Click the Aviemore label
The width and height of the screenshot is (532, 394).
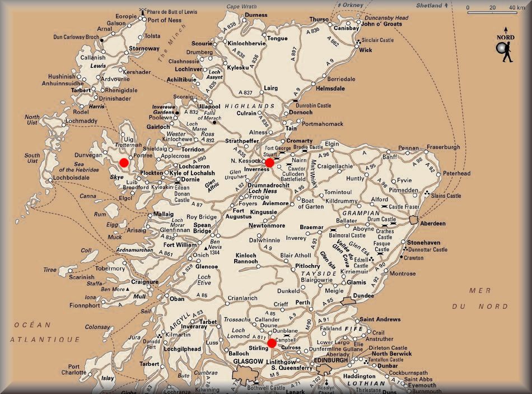[x=276, y=203]
